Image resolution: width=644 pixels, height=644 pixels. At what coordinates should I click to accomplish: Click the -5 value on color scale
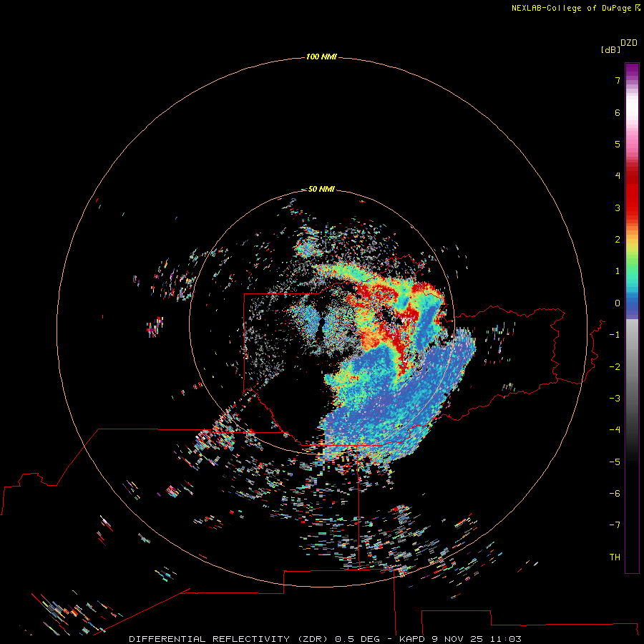615,462
